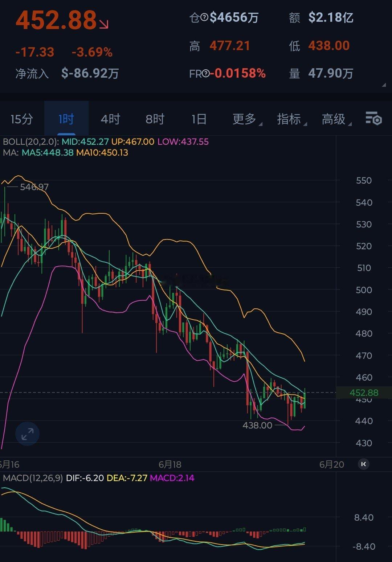Expand chart to fullscreen with arrows icon

[27, 434]
